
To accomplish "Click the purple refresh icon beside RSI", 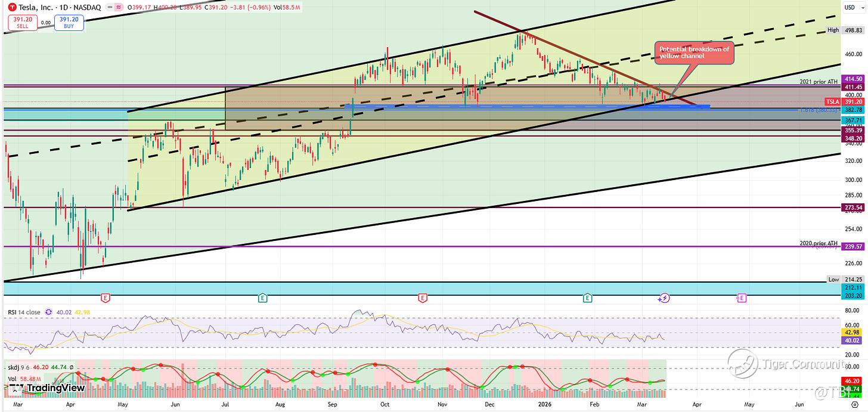I will 49,311.
